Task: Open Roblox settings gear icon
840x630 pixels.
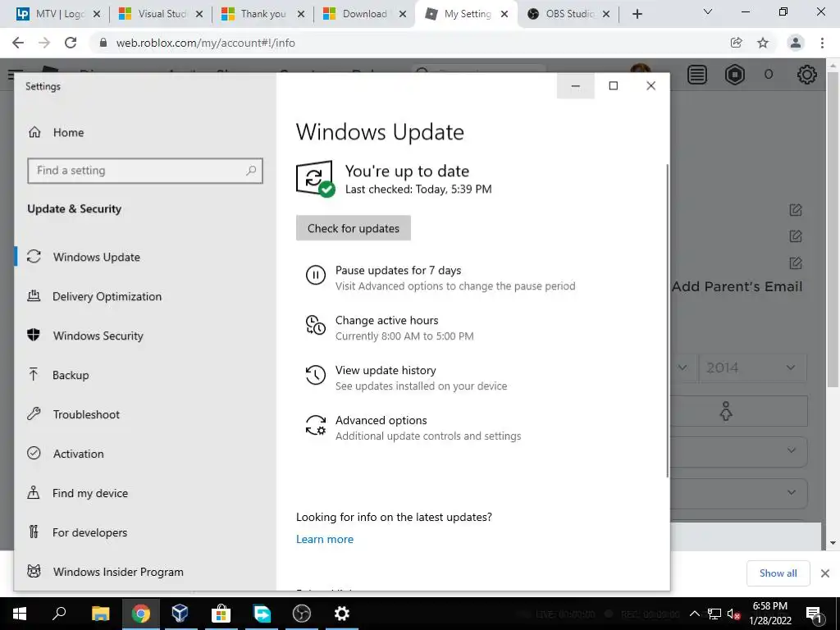Action: pos(807,75)
